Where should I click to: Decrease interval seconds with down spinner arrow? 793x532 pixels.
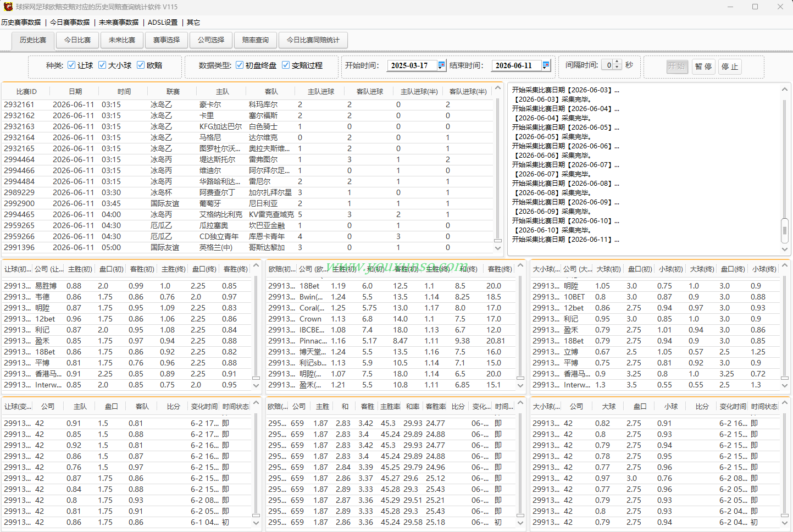(617, 68)
